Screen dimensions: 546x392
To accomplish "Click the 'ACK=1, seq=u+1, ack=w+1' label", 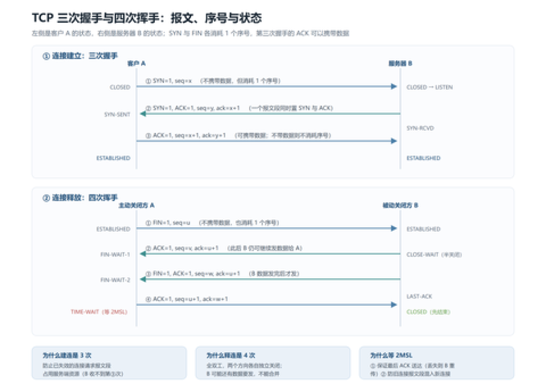I will (x=190, y=299).
